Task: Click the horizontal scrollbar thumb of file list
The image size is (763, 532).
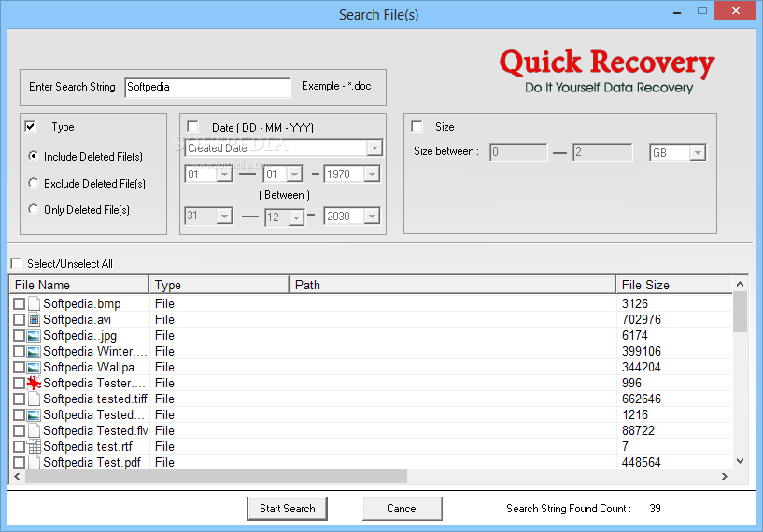Action: [x=216, y=477]
